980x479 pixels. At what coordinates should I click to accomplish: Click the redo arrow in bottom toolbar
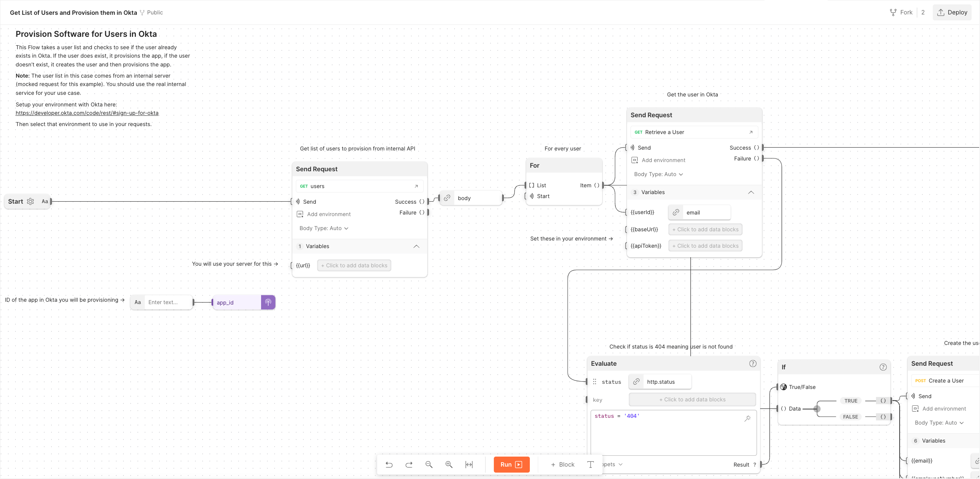pos(409,465)
